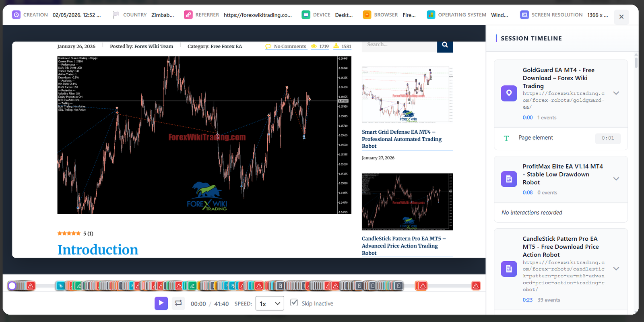Expand the GoldGuard EA MT4 timeline entry

pyautogui.click(x=616, y=93)
